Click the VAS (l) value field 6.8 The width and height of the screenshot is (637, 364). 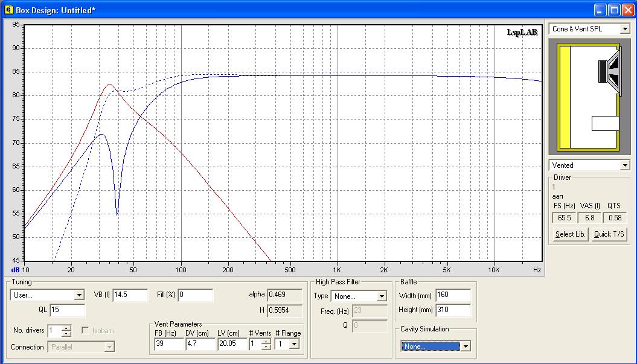click(x=589, y=218)
